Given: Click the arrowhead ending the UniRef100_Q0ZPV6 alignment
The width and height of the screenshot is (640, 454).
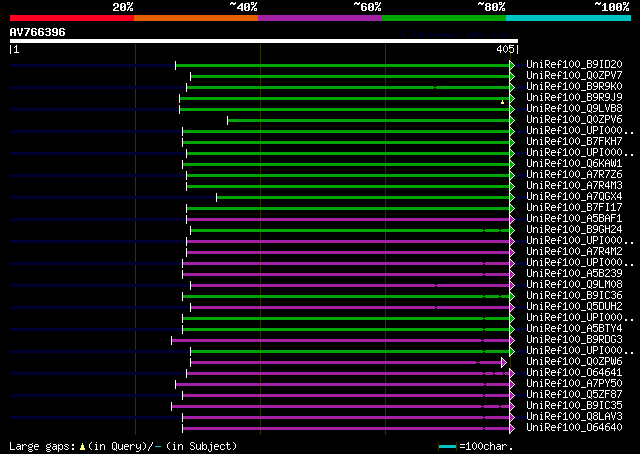Looking at the screenshot, I should click(512, 120).
